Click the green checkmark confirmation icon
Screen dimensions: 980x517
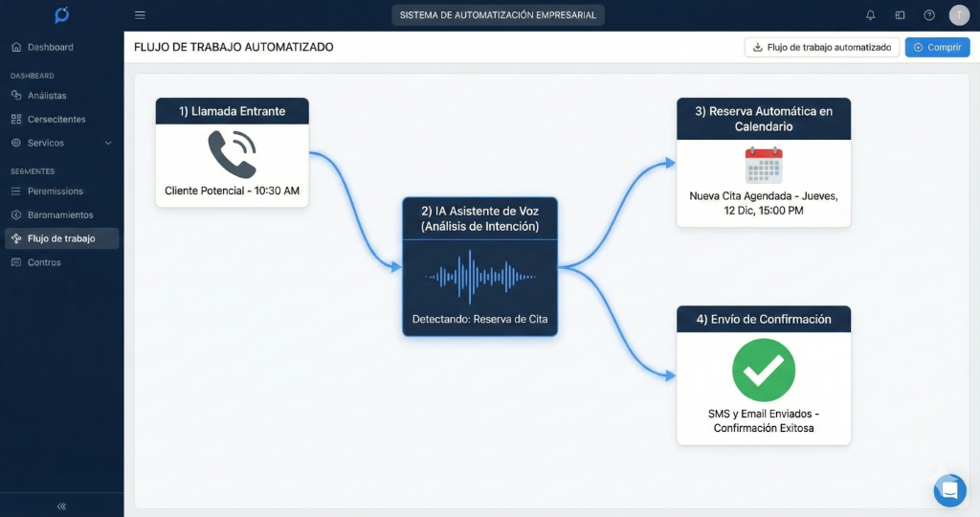[x=764, y=370]
